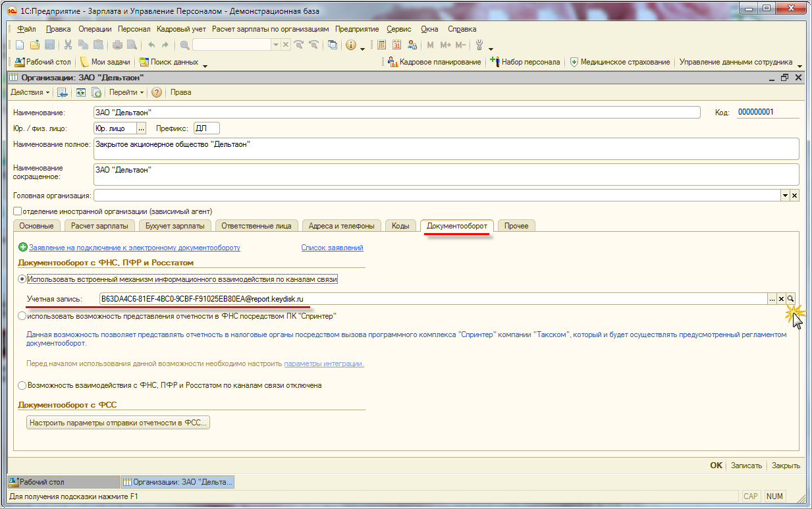The height and width of the screenshot is (509, 812).
Task: Expand the Головная организация dropdown arrow
Action: pyautogui.click(x=785, y=196)
